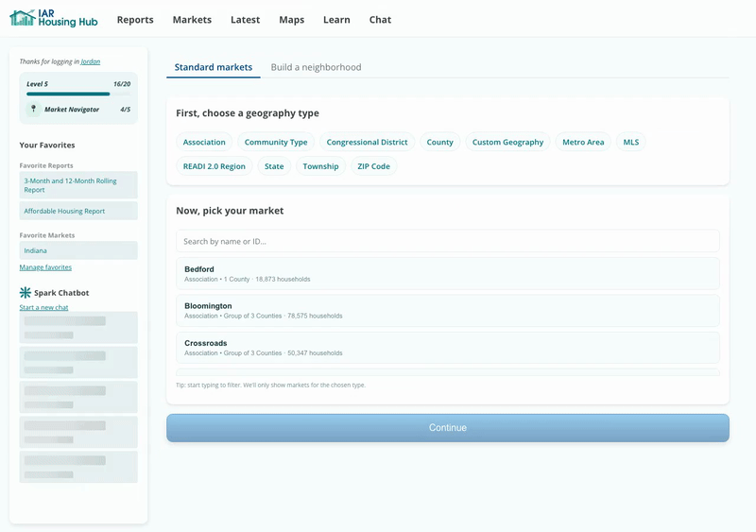Start a new chat link
This screenshot has height=532, width=756.
pyautogui.click(x=43, y=307)
